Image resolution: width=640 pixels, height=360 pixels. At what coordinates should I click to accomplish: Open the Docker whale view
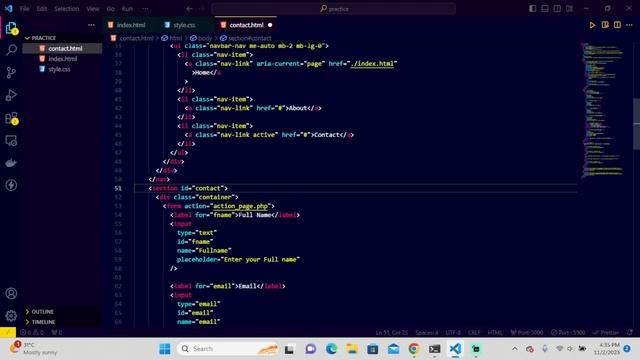point(11,163)
